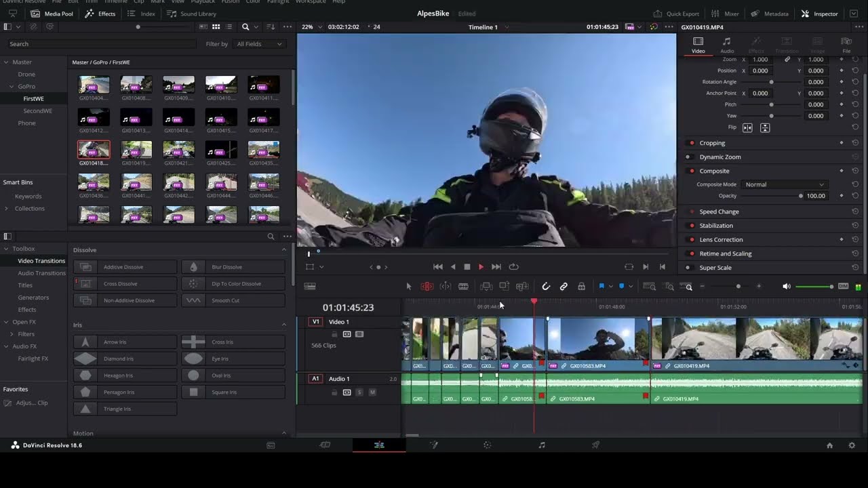
Task: Disable the Video 1 track
Action: [x=359, y=334]
